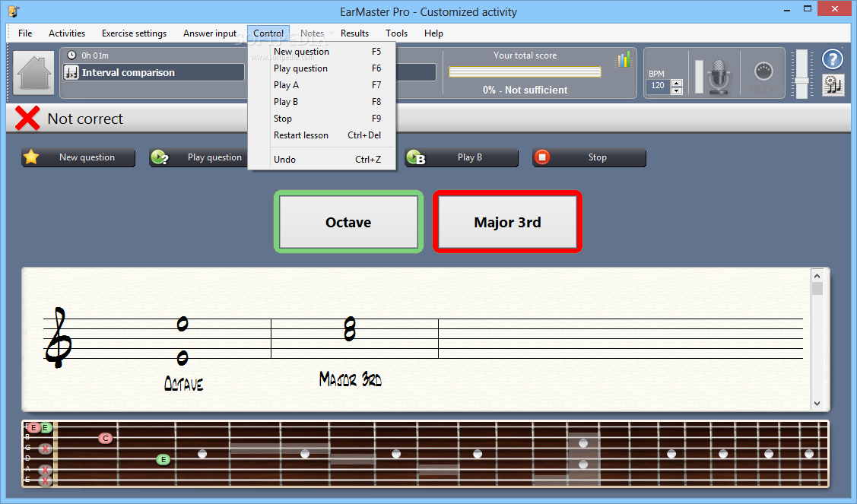Click the Octave notes on the staff
The width and height of the screenshot is (857, 504).
pyautogui.click(x=183, y=341)
